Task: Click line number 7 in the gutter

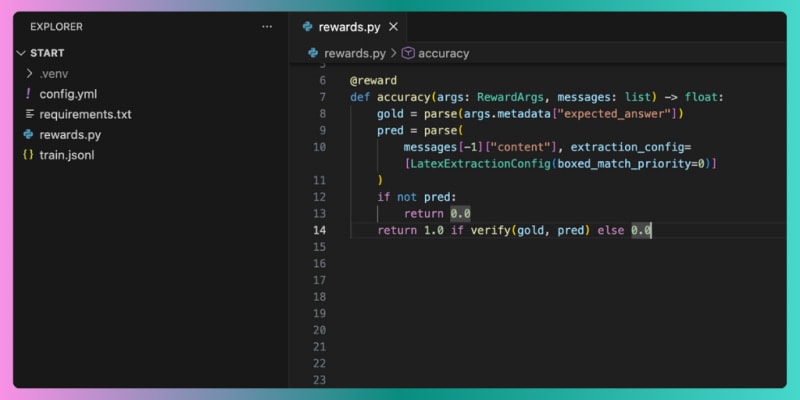Action: pyautogui.click(x=322, y=97)
